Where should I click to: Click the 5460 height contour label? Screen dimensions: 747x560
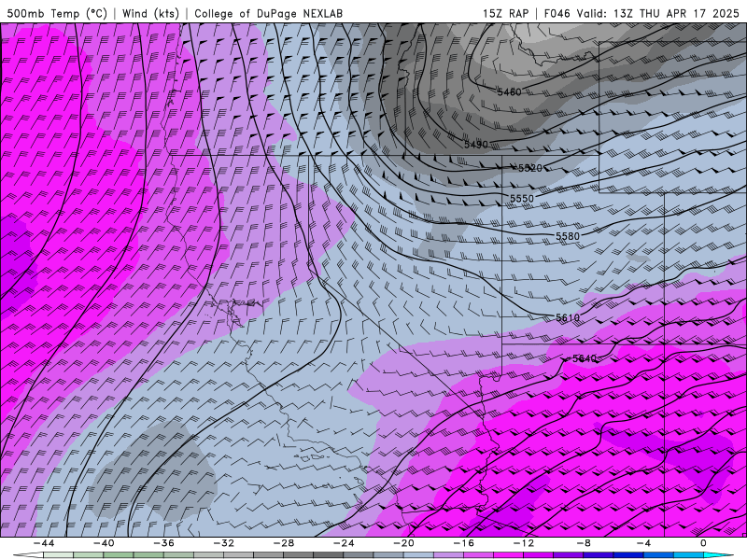coord(509,91)
